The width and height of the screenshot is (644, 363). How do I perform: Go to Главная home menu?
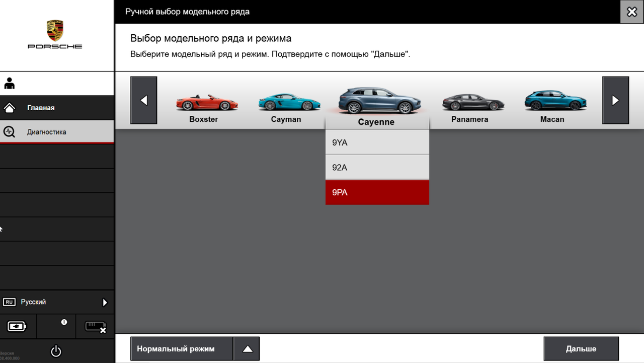pos(57,108)
